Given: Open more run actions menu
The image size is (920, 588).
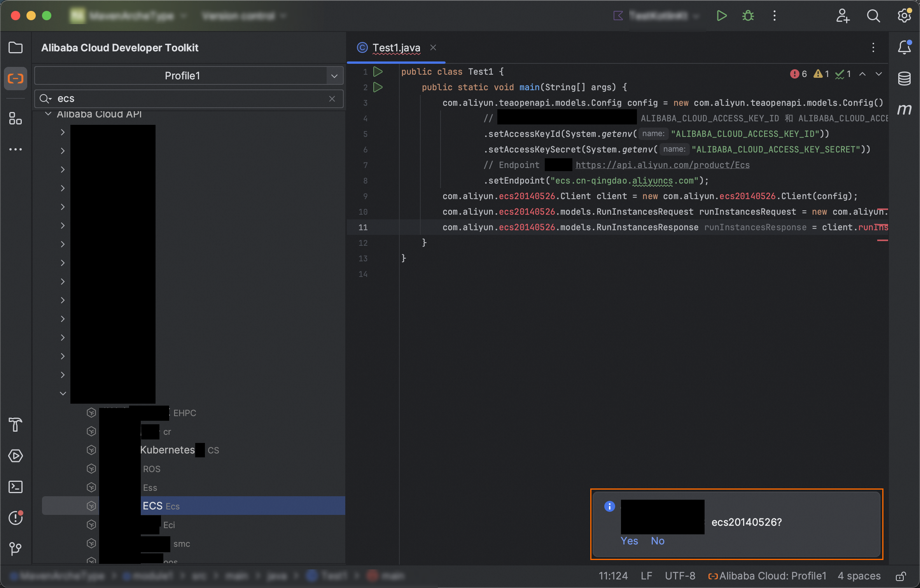Looking at the screenshot, I should coord(775,16).
